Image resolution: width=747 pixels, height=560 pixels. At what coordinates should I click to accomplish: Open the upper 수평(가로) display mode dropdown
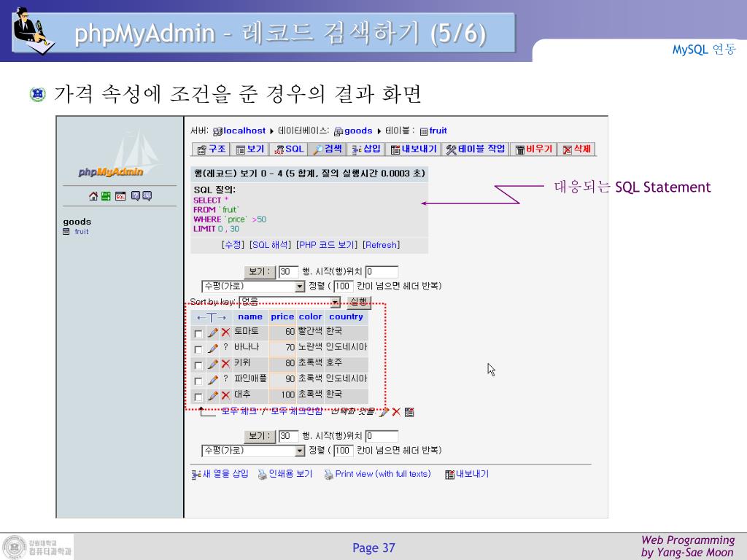coord(253,286)
